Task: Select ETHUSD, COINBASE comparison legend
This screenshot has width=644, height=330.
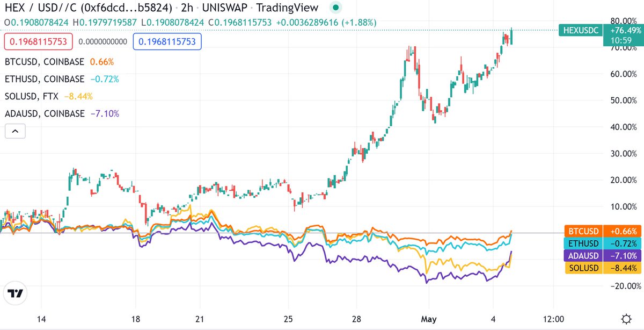Action: 45,79
